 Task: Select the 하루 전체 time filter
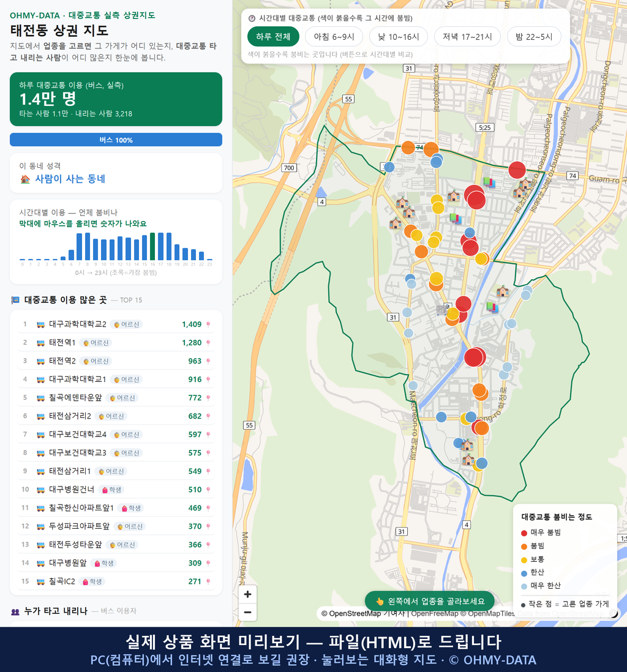tap(273, 37)
